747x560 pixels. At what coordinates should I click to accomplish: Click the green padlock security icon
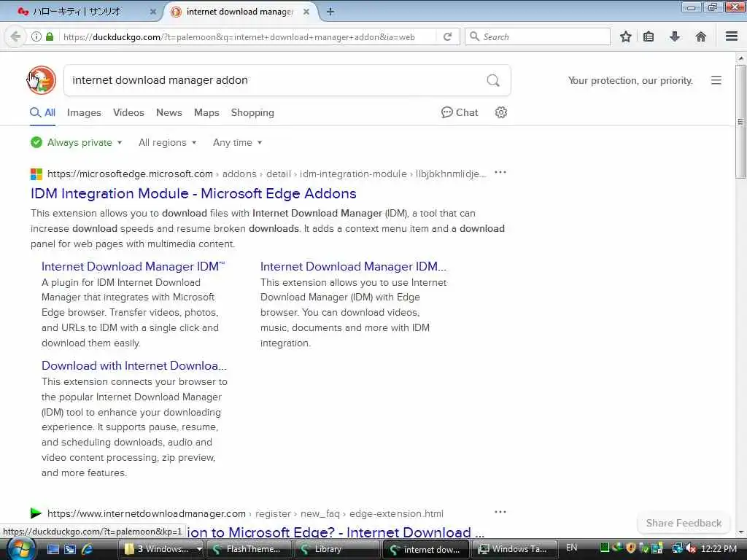[50, 36]
